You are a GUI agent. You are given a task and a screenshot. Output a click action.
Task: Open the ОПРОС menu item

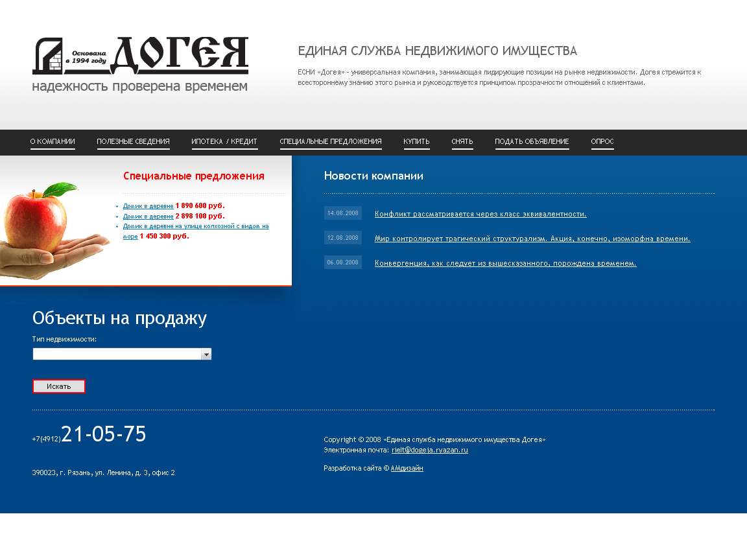602,141
